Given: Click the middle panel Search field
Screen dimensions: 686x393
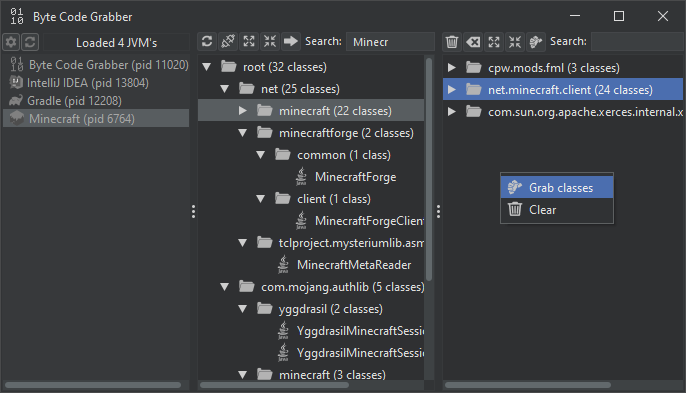Looking at the screenshot, I should [390, 42].
